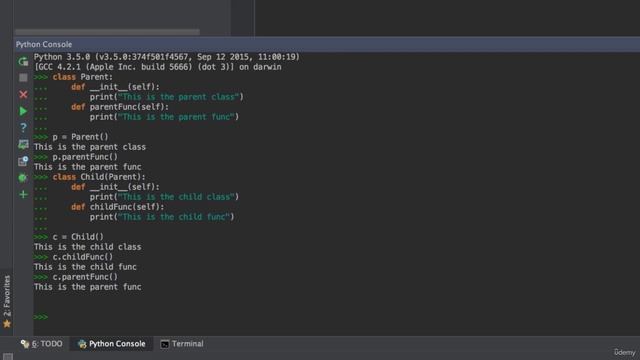Click print("This is the parent func") line

tap(164, 117)
